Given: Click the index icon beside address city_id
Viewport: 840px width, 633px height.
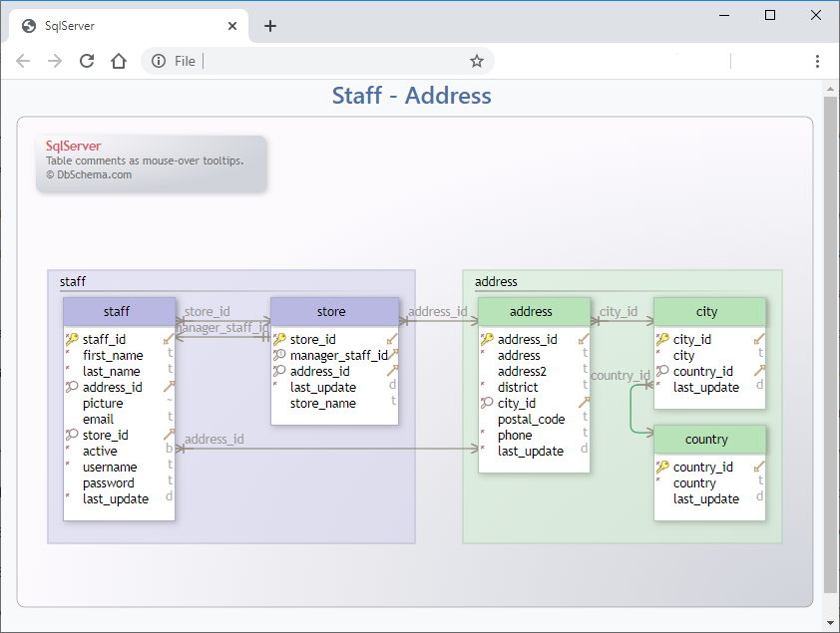Looking at the screenshot, I should pos(487,403).
